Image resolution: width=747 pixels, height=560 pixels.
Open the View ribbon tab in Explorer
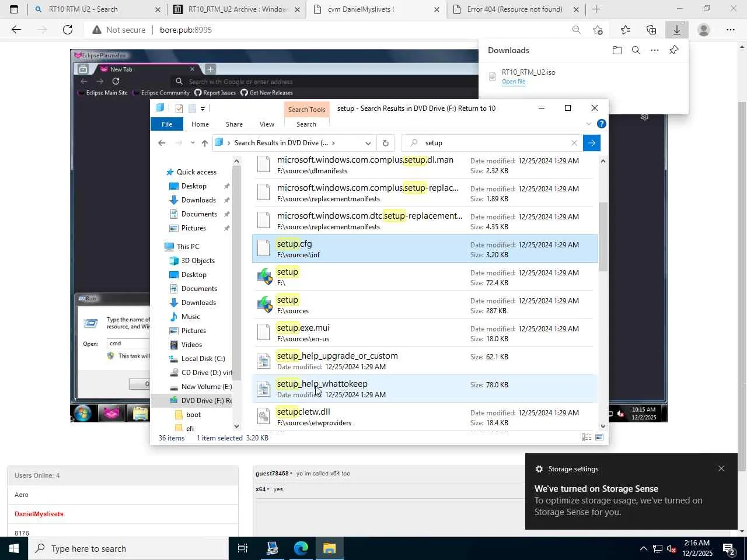pos(267,124)
